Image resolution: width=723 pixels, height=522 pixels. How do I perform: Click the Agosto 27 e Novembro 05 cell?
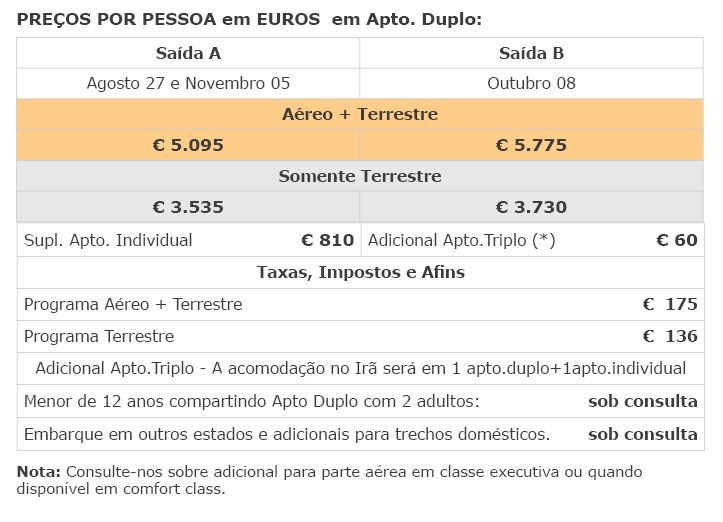[188, 83]
